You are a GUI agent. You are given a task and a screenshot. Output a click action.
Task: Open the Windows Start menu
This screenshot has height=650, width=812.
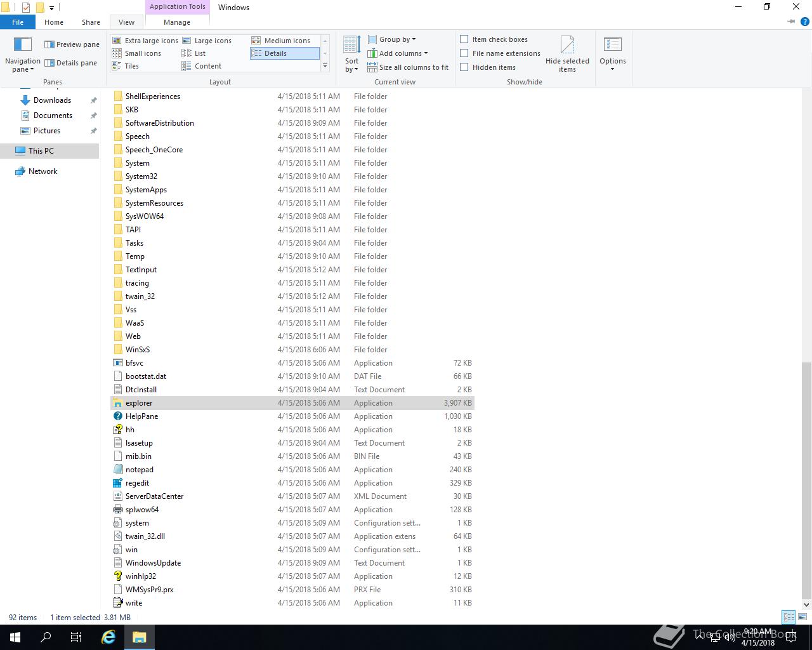[x=15, y=637]
